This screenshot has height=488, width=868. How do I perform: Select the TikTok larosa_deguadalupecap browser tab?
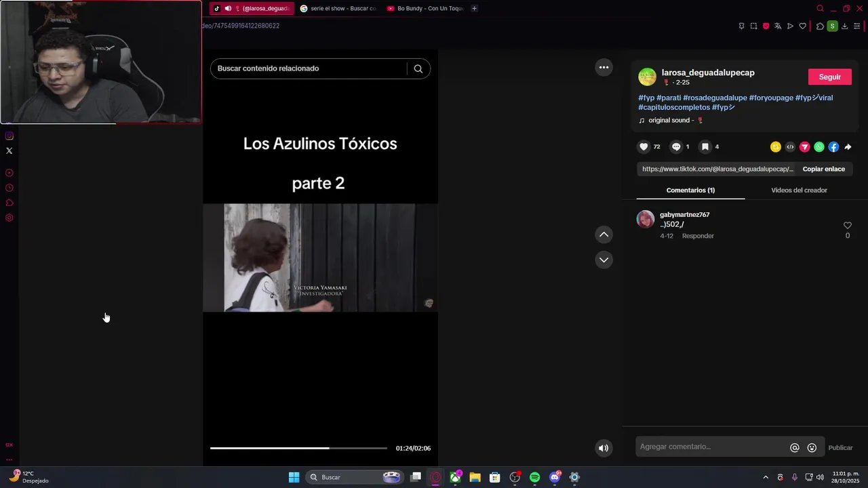click(x=252, y=8)
